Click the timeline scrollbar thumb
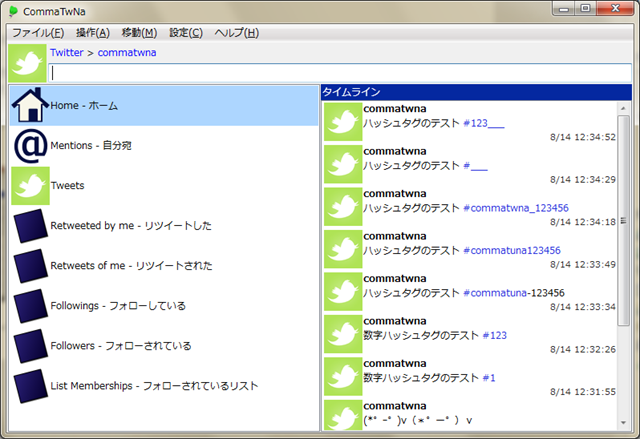 point(623,220)
